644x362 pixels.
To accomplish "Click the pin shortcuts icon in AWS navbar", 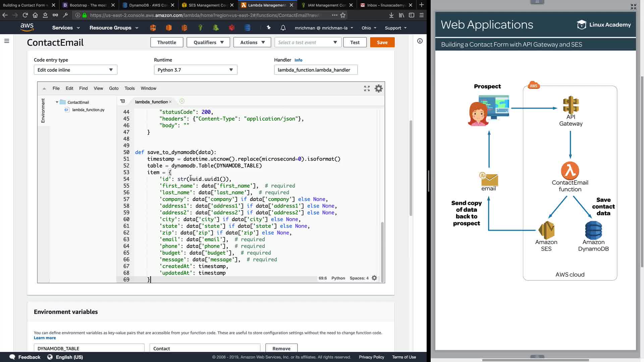I will tap(269, 28).
